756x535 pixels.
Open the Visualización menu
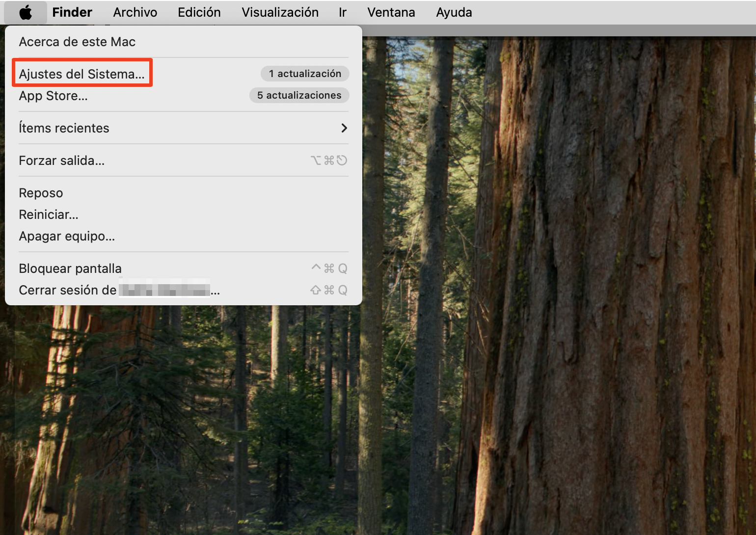coord(280,12)
